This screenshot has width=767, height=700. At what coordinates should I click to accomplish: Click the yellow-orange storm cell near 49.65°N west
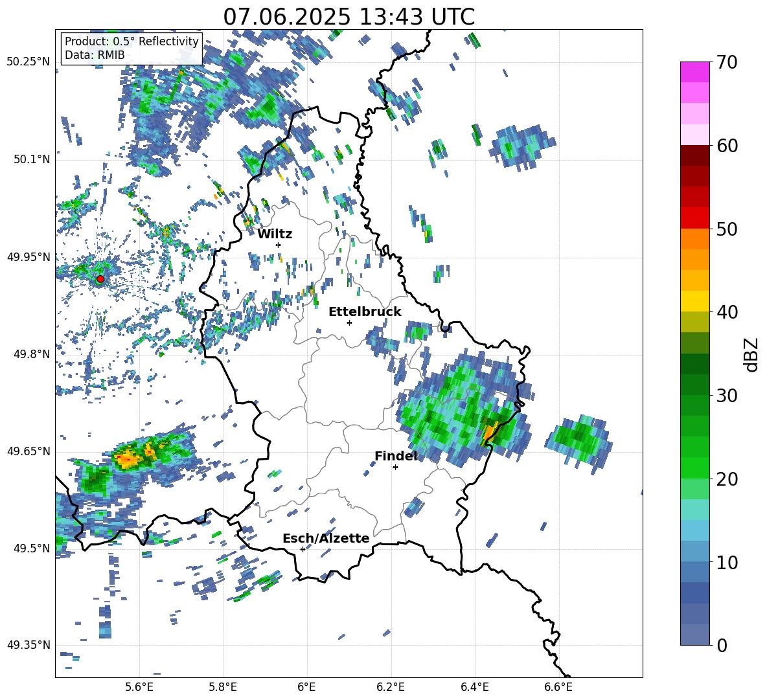pos(135,457)
